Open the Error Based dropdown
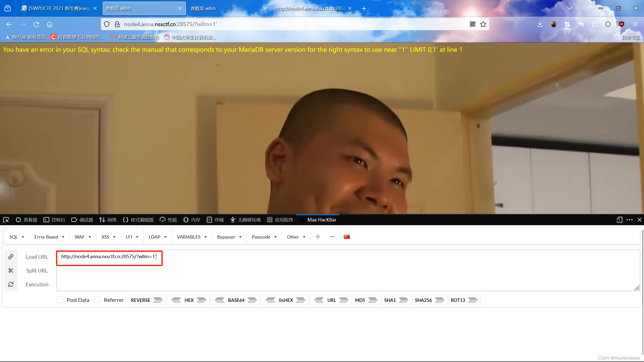644x362 pixels. pos(49,237)
